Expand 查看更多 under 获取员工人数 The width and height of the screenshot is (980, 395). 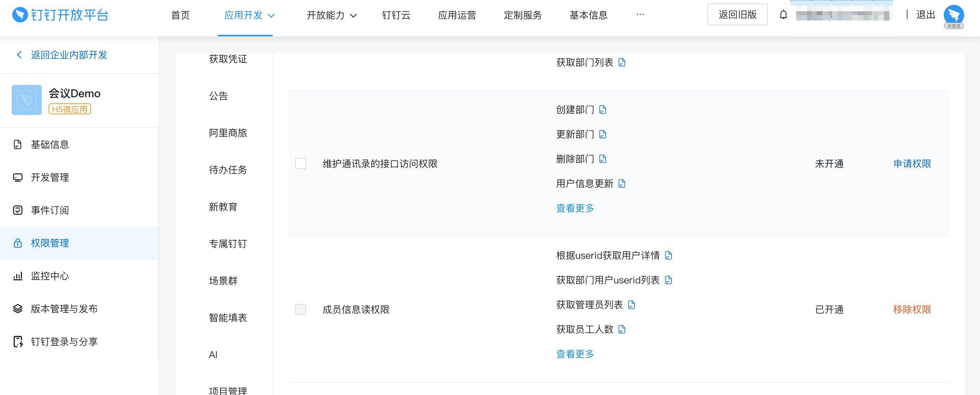575,354
